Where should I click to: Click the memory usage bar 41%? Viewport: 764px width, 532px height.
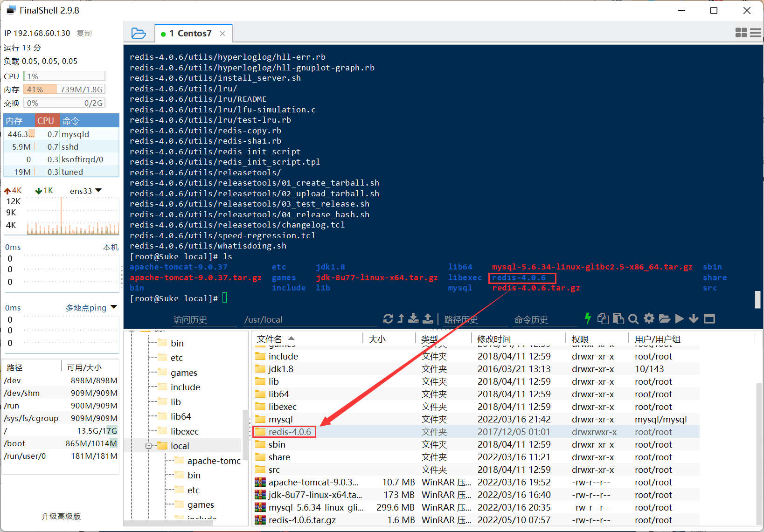tap(64, 90)
